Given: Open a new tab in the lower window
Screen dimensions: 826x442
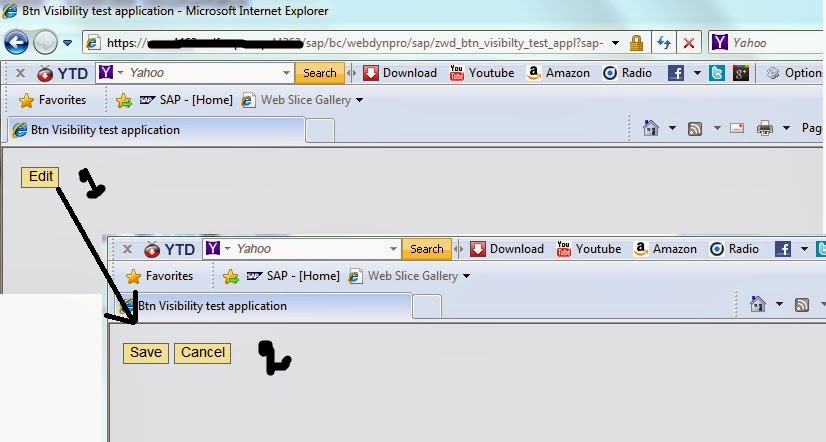Looking at the screenshot, I should point(427,307).
